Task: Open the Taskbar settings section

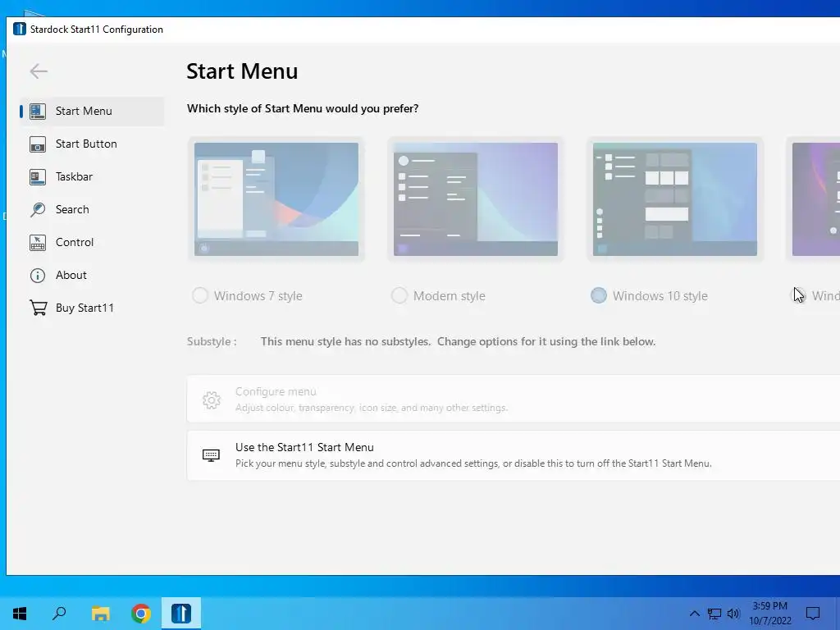Action: point(92,177)
